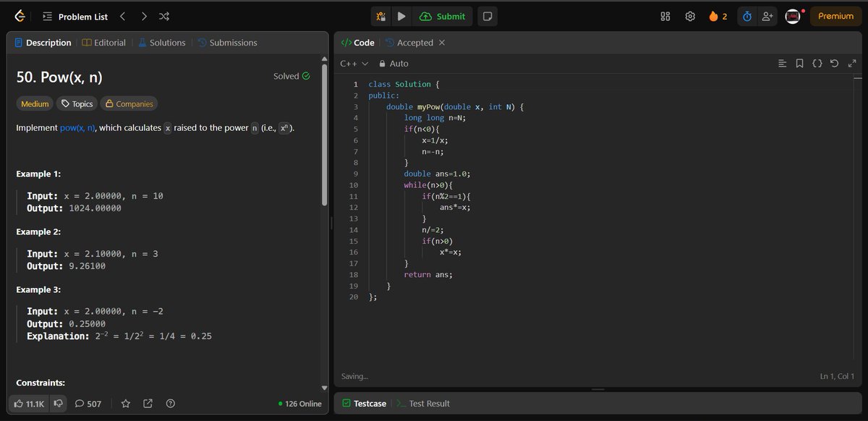Star the problem using the star icon
The image size is (868, 421).
[x=126, y=404]
